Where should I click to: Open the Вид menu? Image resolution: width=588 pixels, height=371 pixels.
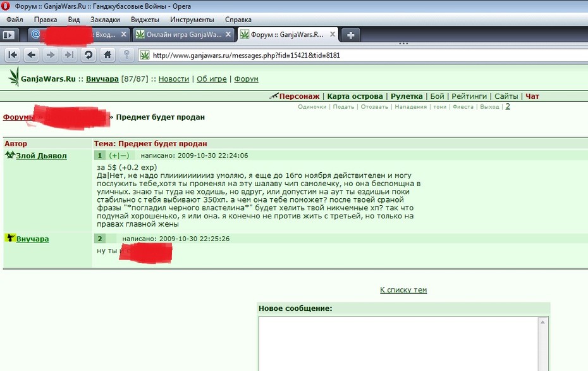click(74, 20)
